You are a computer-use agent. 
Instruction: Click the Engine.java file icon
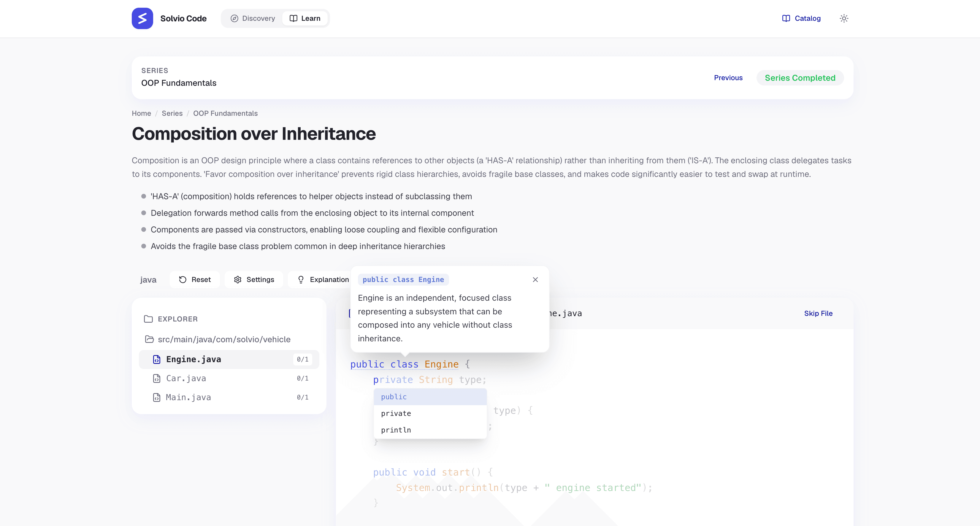click(x=156, y=359)
